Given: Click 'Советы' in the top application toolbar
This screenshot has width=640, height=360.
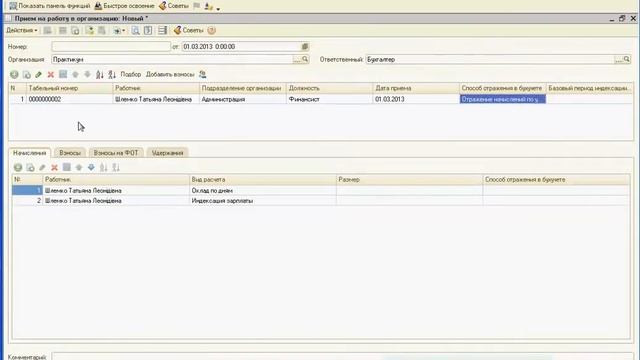Looking at the screenshot, I should 174,6.
